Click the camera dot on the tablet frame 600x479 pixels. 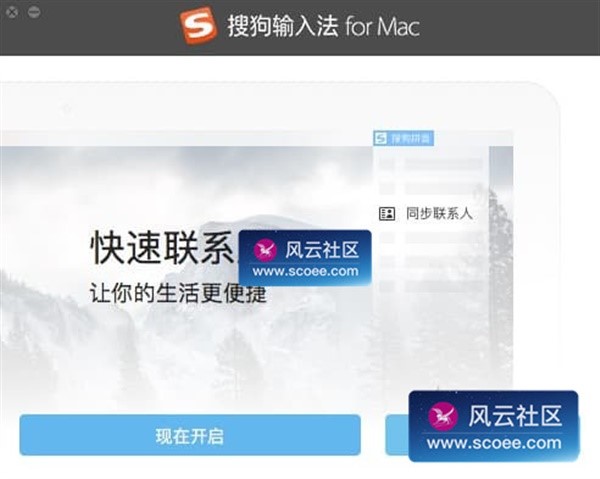(x=67, y=109)
